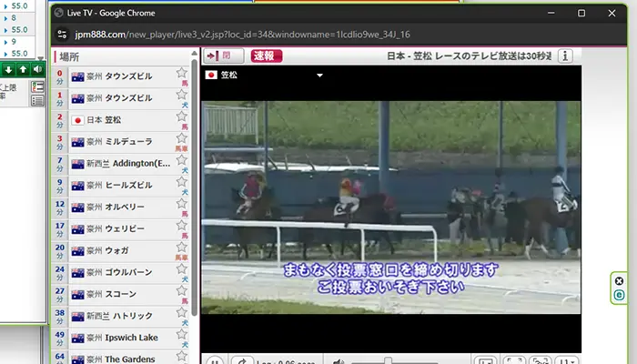
Task: Click the live race video area
Action: point(390,207)
